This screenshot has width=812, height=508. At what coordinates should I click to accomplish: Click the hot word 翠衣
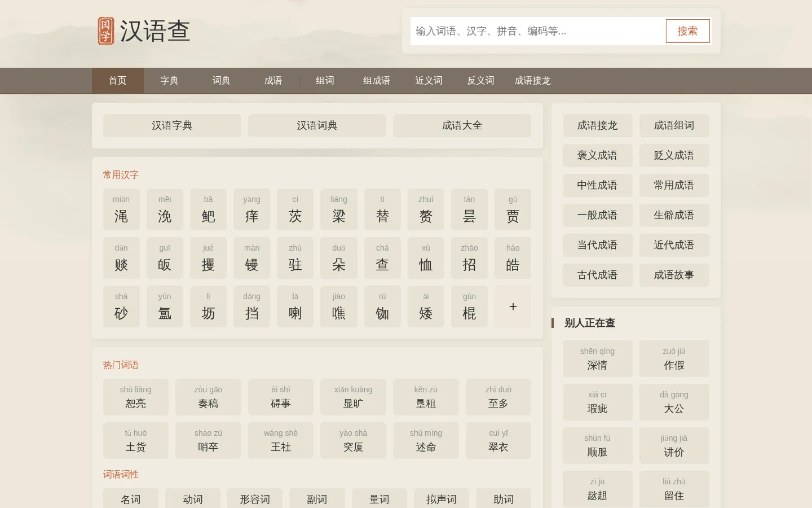[498, 440]
